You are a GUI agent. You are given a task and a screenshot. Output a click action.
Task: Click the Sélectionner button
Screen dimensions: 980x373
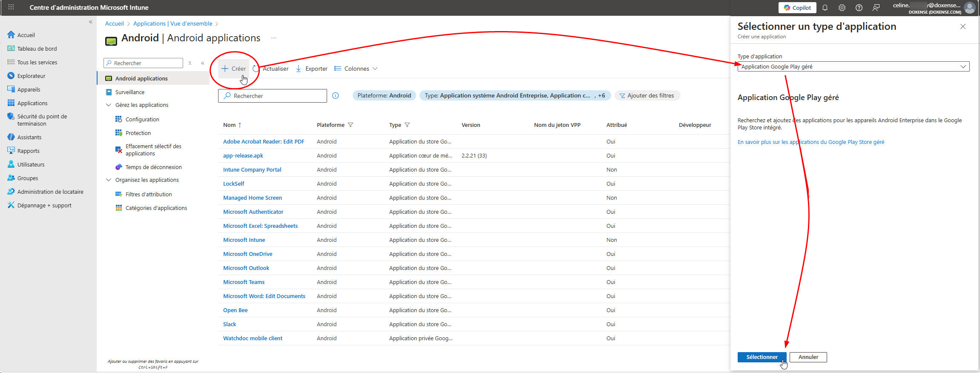coord(762,357)
